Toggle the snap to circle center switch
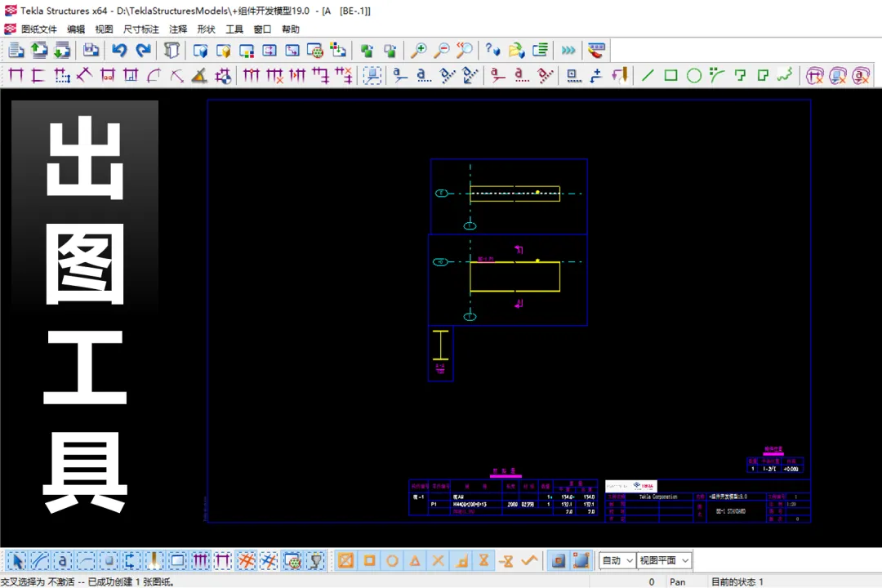Image resolution: width=882 pixels, height=588 pixels. point(392,561)
